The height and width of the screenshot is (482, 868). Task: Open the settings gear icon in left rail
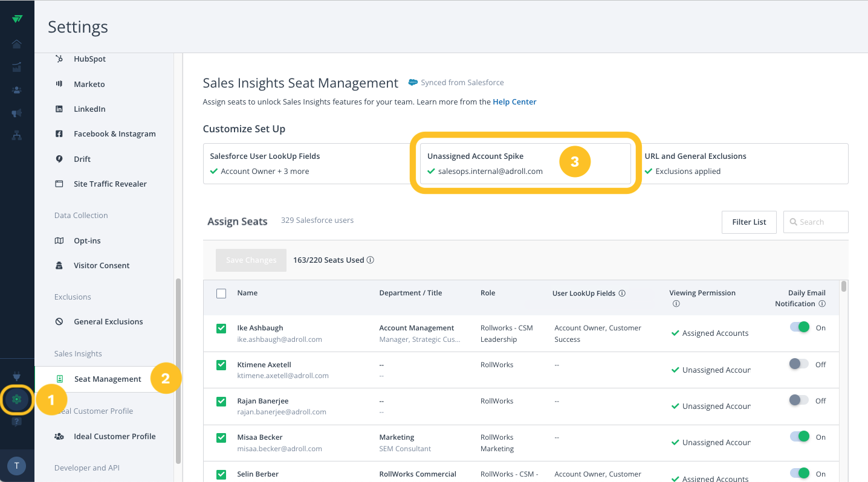17,399
